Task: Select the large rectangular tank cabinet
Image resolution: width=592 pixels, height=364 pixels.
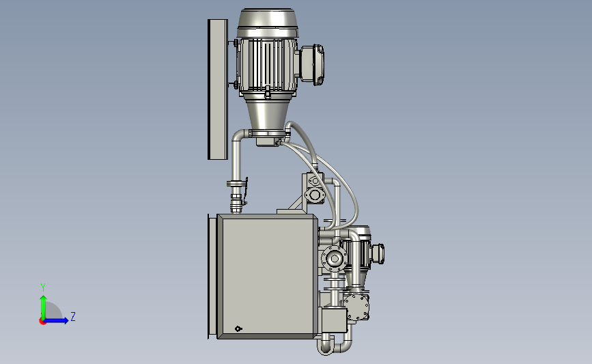Action: click(267, 277)
